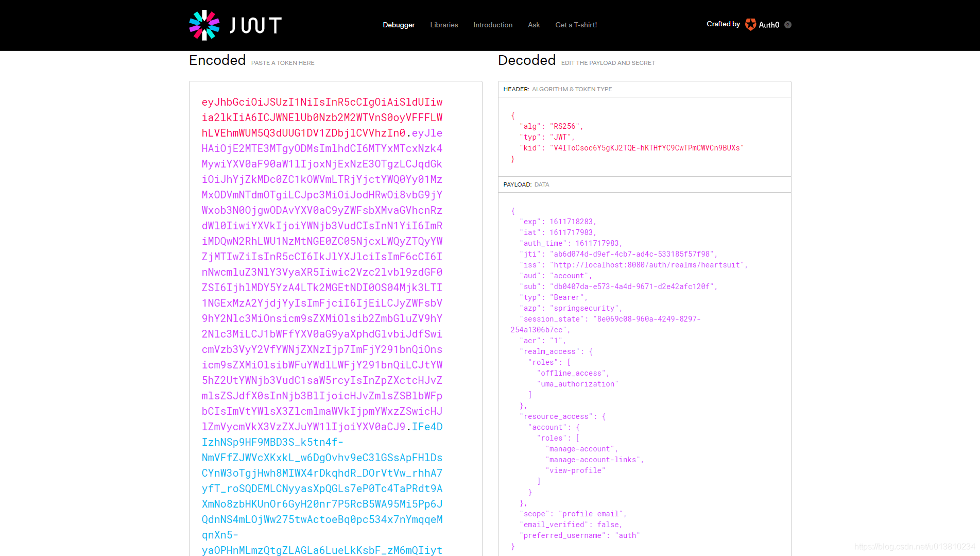This screenshot has width=980, height=556.
Task: Click the auth_time line
Action: click(571, 243)
